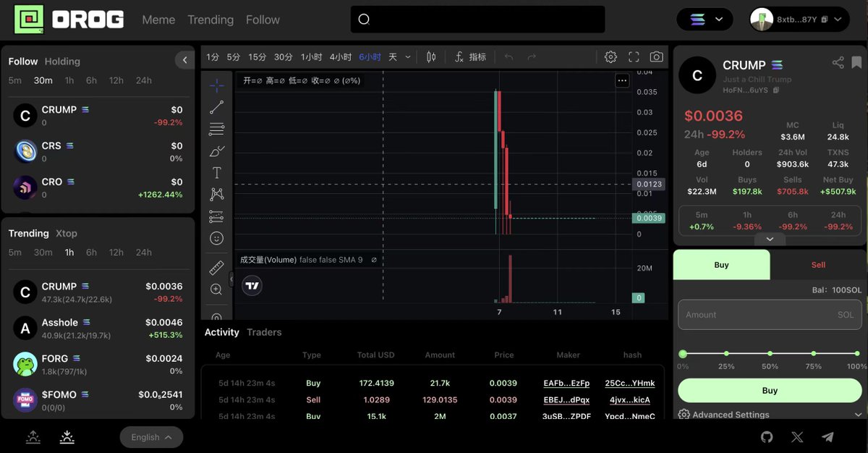Go to Trending in top navigation
Viewport: 868px width, 453px height.
tap(210, 20)
